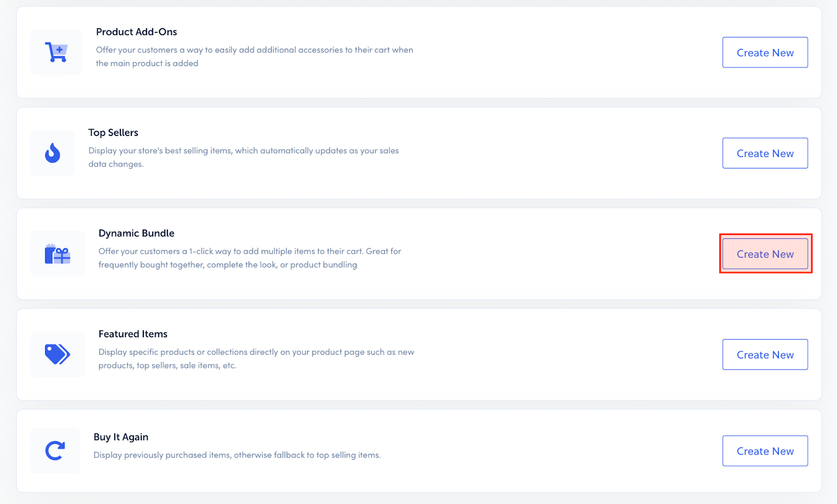The height and width of the screenshot is (504, 837).
Task: Select the Dynamic Bundle heading
Action: click(137, 233)
